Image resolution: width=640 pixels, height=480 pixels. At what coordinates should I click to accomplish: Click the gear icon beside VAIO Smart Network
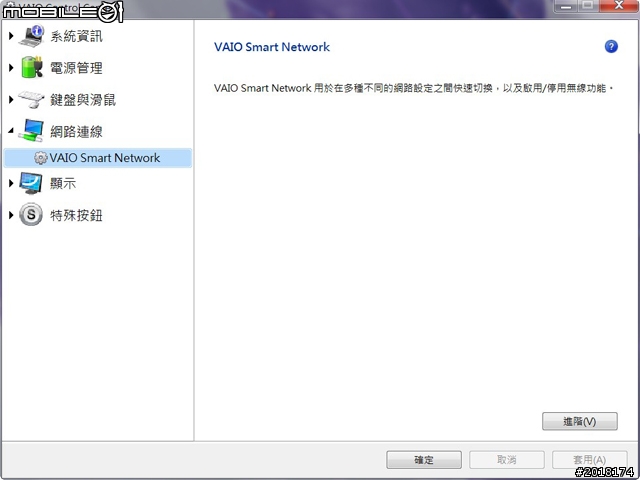click(40, 158)
